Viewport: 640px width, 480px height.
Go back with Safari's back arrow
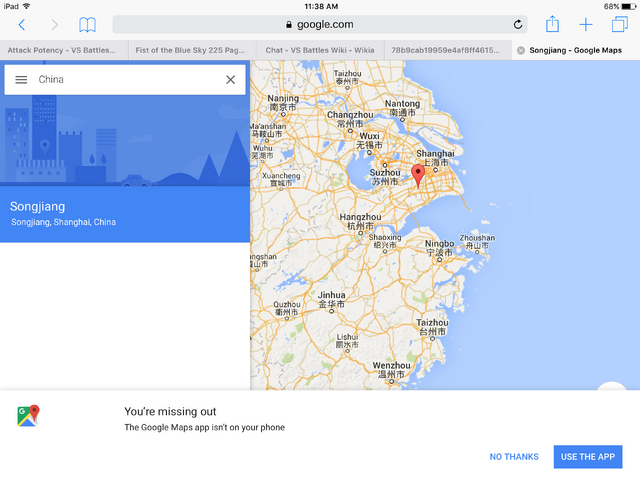point(22,25)
